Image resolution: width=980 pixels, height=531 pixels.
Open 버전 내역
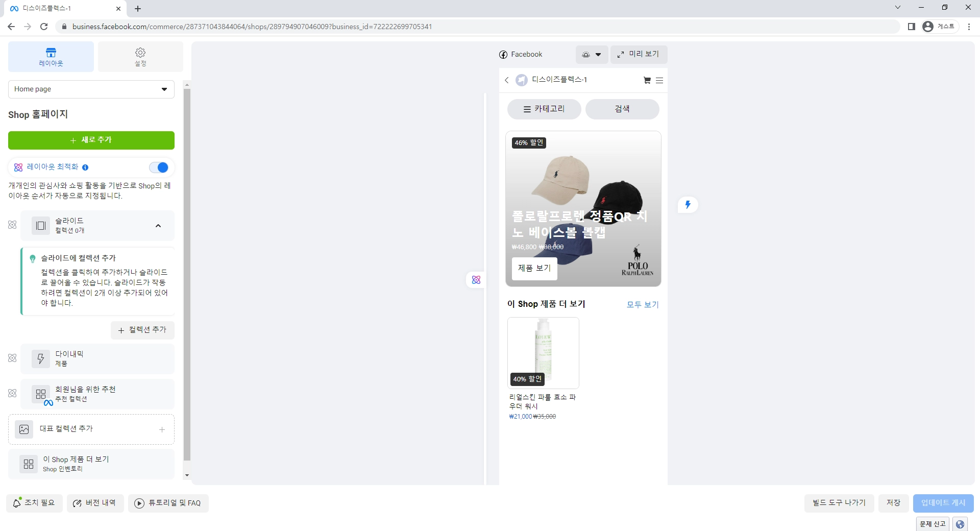click(95, 503)
